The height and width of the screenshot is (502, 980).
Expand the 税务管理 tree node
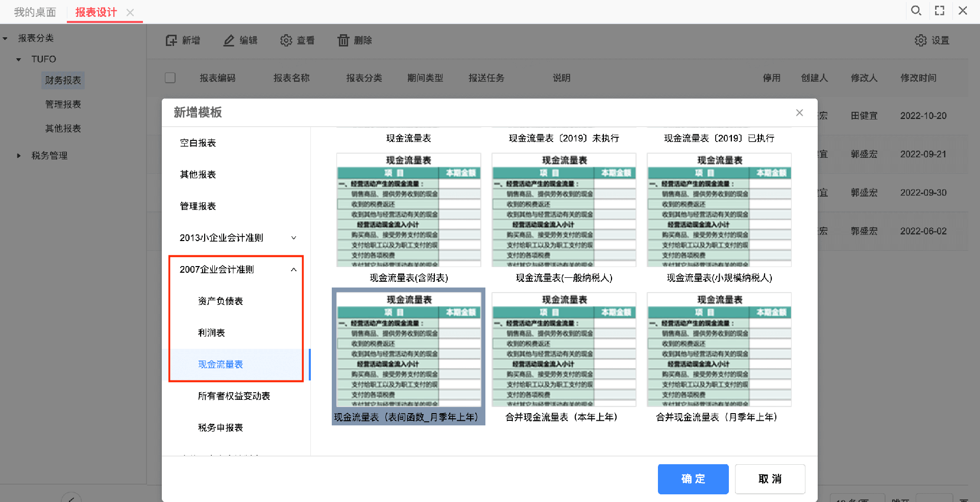point(19,156)
